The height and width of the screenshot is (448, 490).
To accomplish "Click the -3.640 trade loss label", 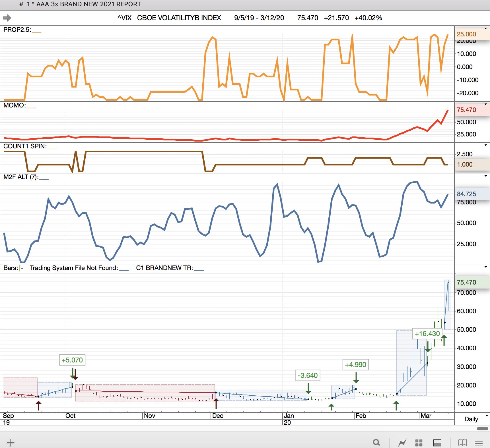I will [308, 376].
